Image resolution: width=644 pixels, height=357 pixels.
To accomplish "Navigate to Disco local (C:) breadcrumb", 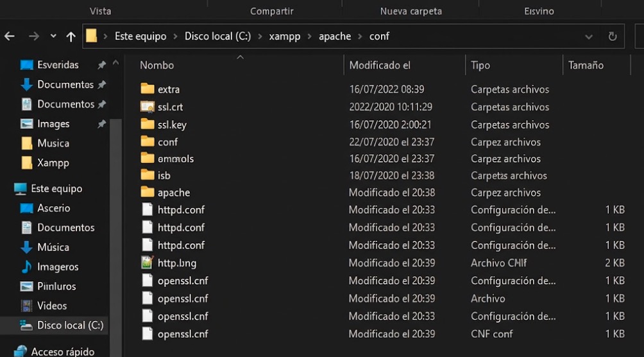I will click(x=217, y=36).
